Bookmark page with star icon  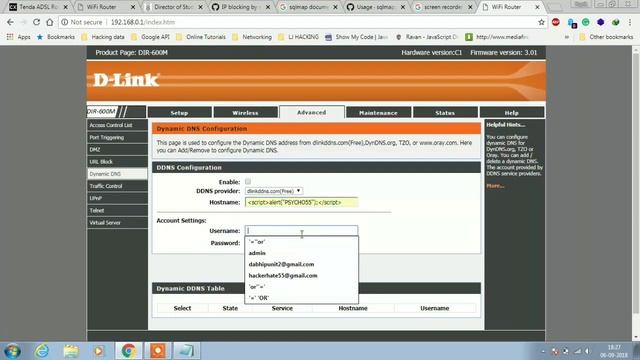(x=541, y=22)
